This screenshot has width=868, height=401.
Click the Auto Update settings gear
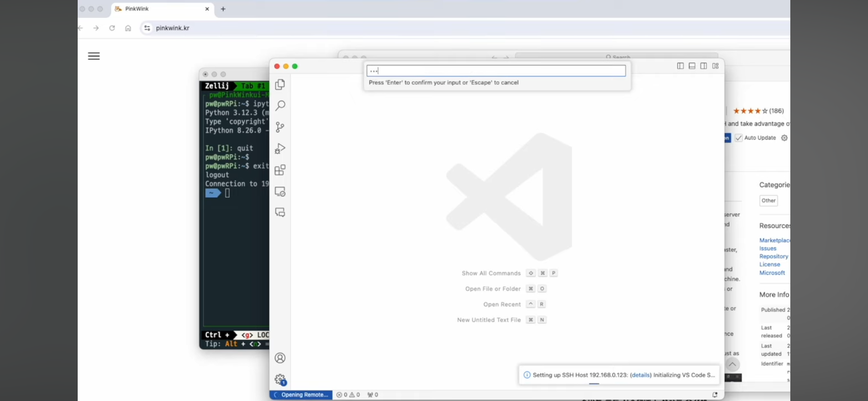(784, 138)
